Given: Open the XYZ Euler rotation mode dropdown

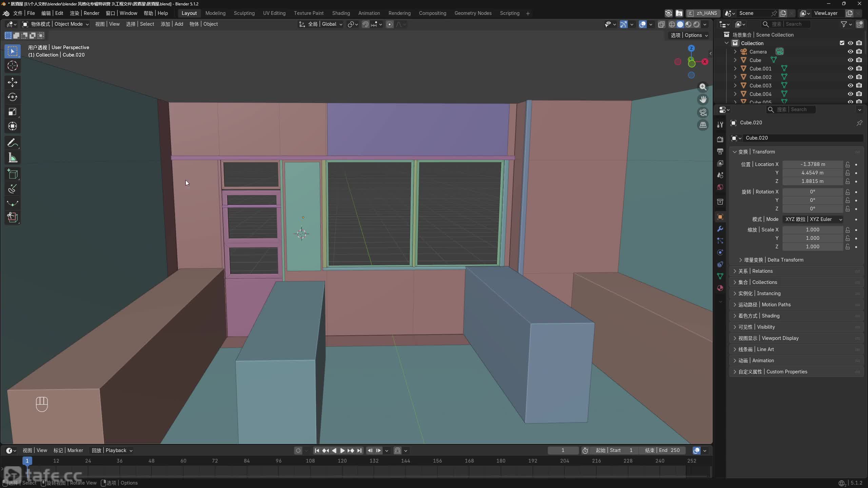Looking at the screenshot, I should (x=813, y=219).
